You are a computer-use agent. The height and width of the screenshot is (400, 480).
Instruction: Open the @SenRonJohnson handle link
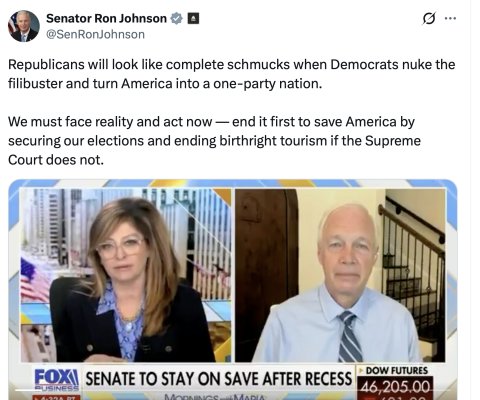pos(95,34)
